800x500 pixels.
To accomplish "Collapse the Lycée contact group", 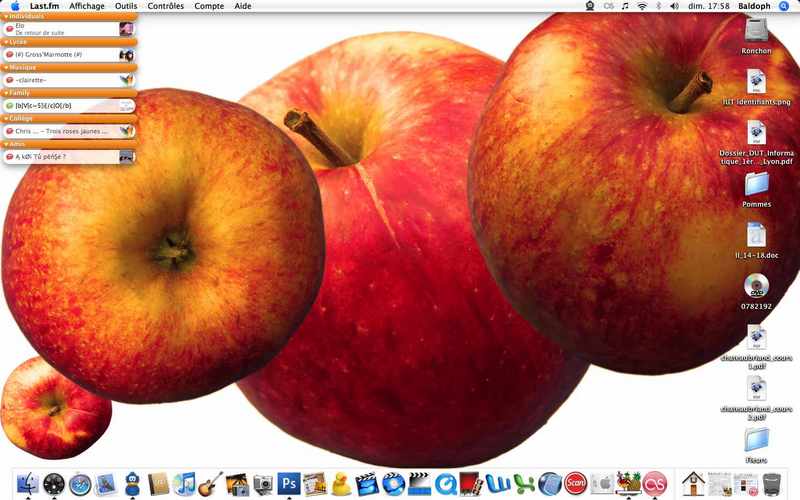I will [x=6, y=42].
